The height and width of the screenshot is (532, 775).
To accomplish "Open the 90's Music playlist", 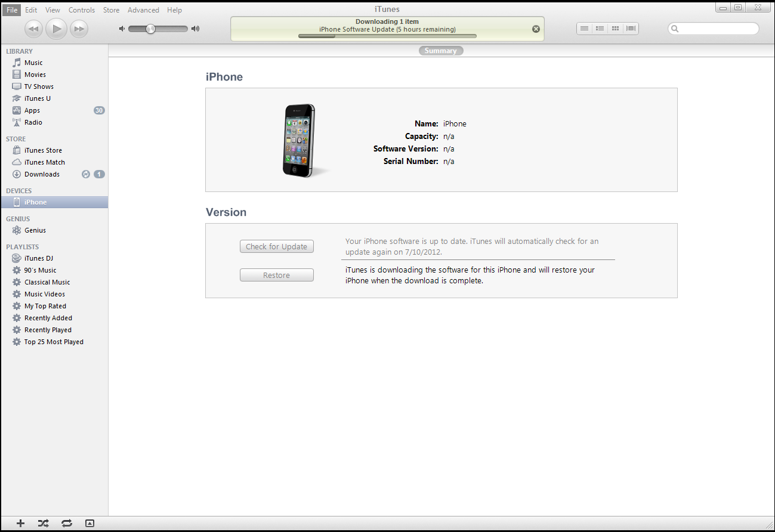I will pos(54,270).
